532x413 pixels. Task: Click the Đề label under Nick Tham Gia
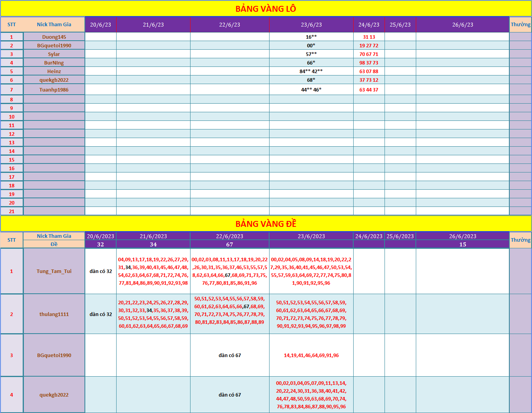(x=54, y=244)
